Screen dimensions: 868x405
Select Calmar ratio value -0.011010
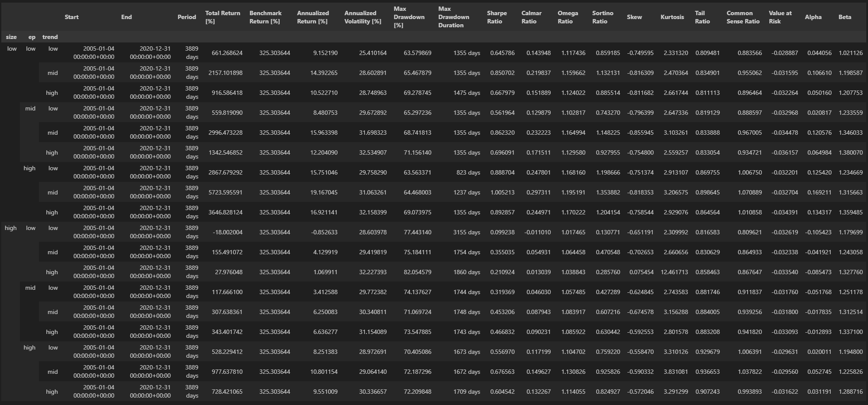538,232
